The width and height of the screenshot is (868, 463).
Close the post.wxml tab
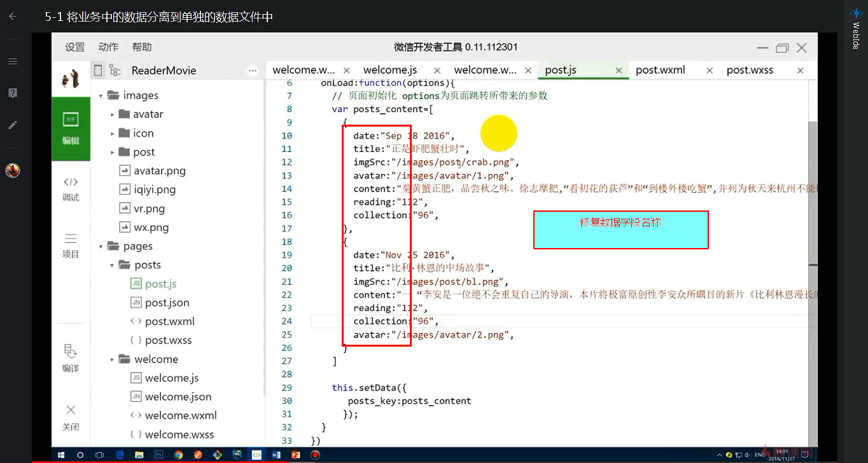(710, 71)
